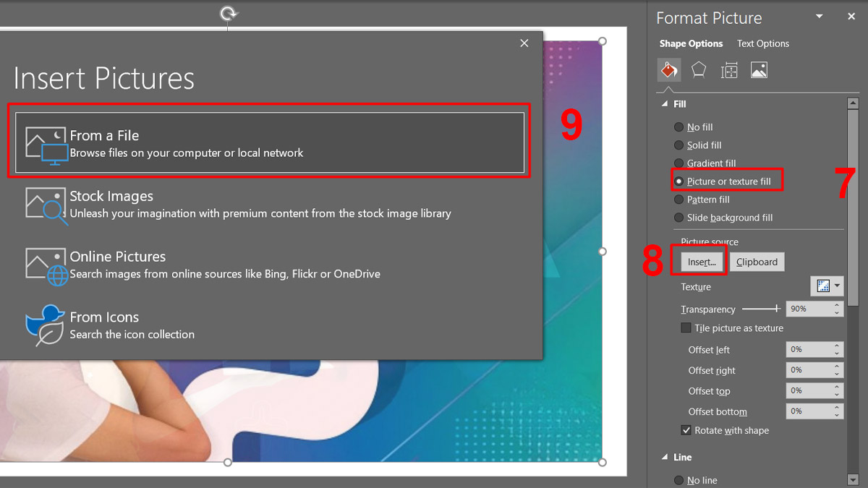Open the Picture options icon
This screenshot has height=488, width=868.
[x=759, y=69]
